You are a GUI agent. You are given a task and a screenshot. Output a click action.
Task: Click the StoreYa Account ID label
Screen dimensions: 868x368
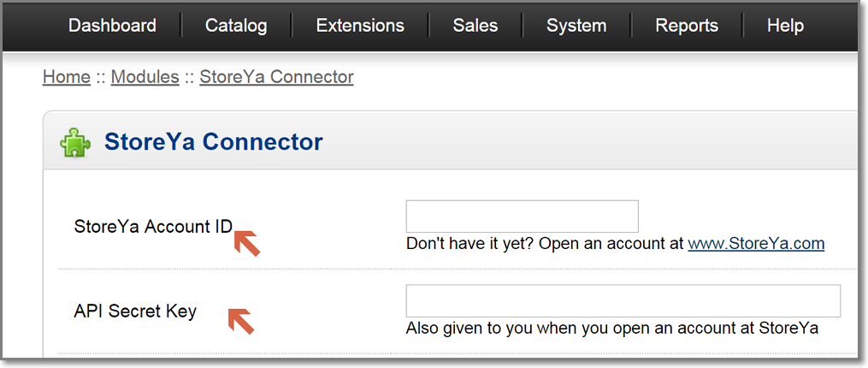(x=153, y=227)
